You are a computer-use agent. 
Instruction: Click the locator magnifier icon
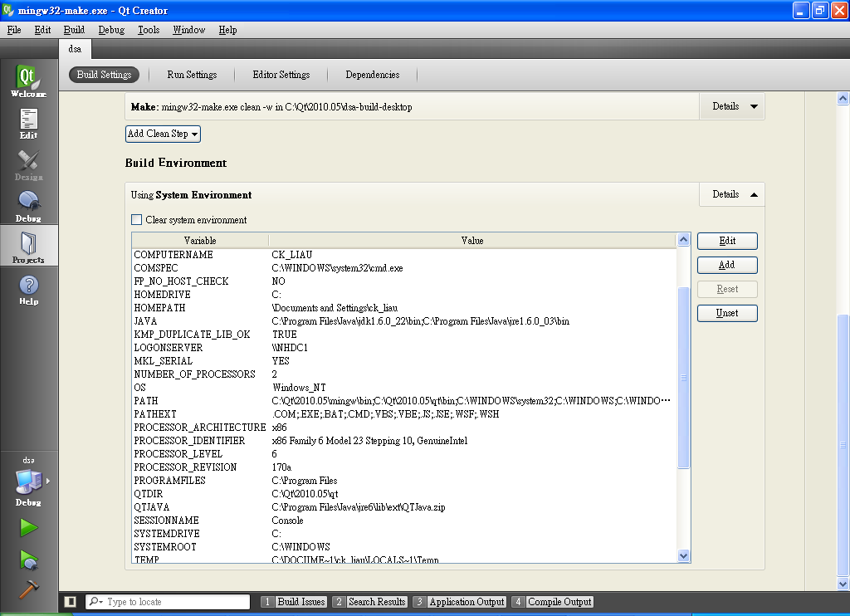click(x=96, y=601)
